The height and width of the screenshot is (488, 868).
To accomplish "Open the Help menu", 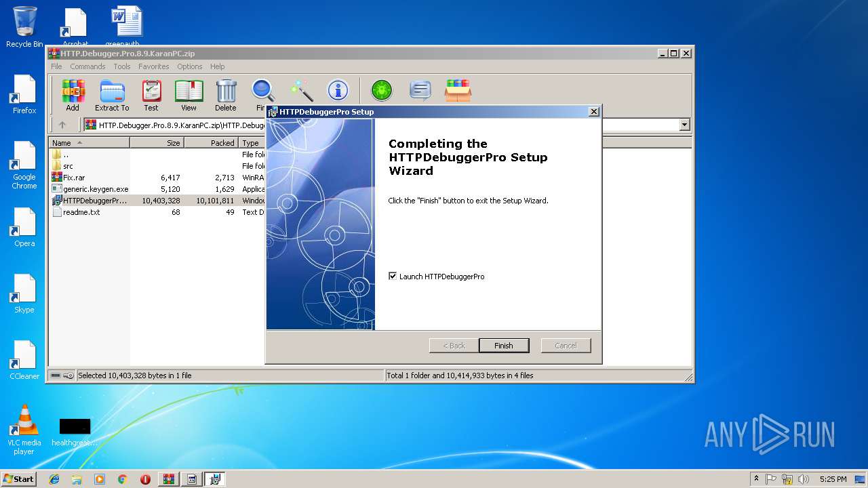I will click(217, 66).
